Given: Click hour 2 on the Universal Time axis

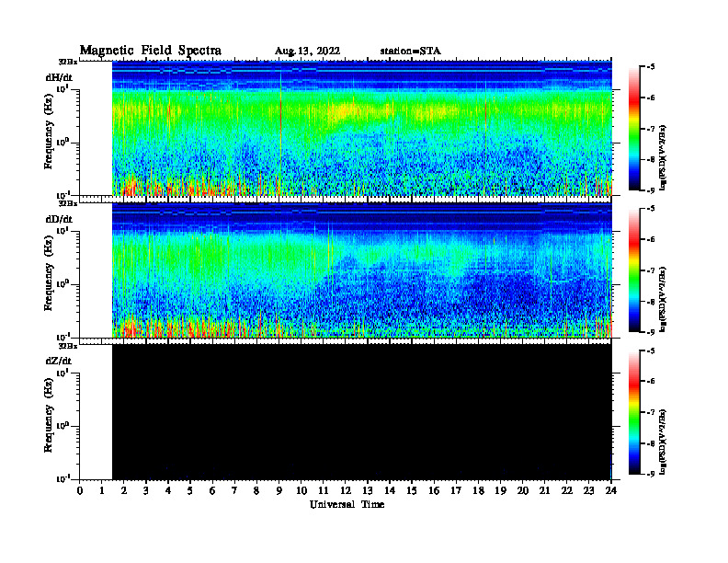Looking at the screenshot, I should pyautogui.click(x=124, y=490).
